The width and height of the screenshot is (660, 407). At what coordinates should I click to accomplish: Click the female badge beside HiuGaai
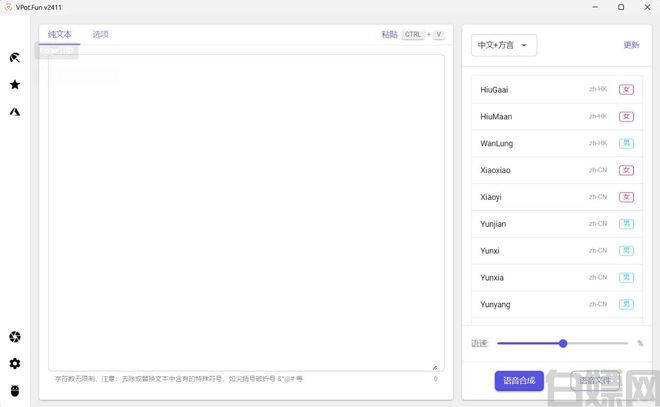pyautogui.click(x=626, y=90)
